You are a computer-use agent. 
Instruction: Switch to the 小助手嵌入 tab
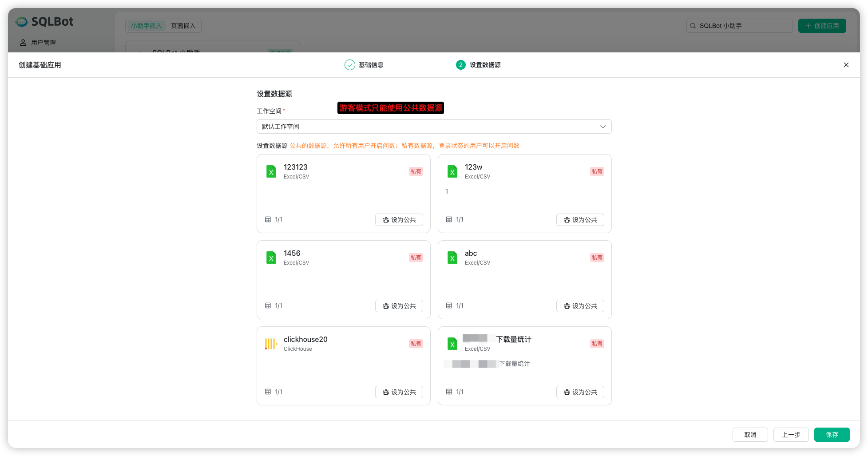(146, 26)
